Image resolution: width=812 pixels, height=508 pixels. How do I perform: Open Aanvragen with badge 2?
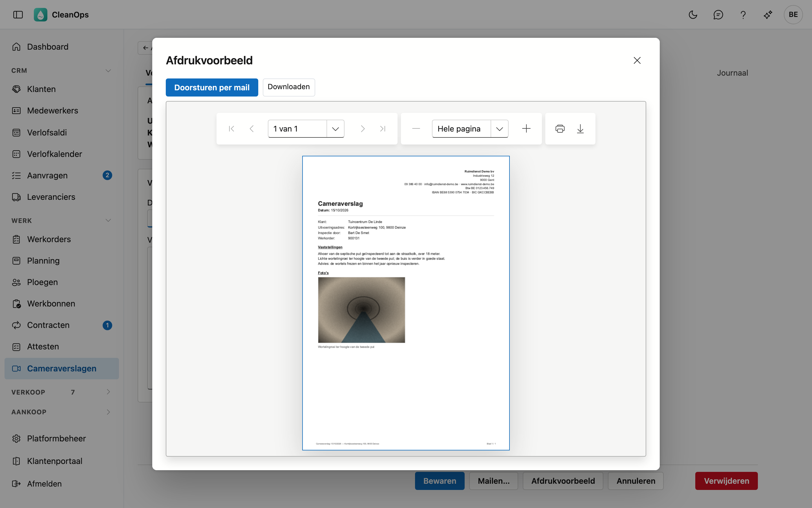(x=62, y=175)
